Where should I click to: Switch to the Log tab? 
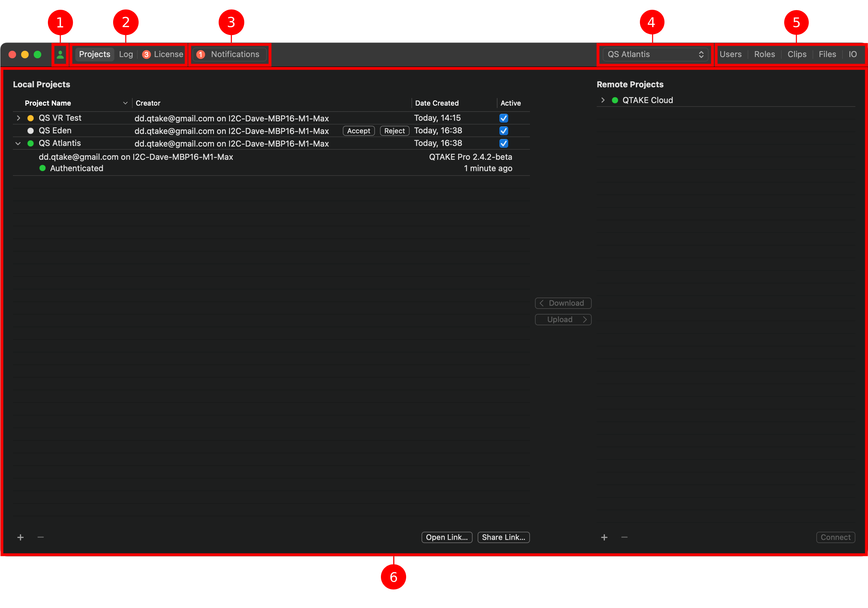[126, 55]
